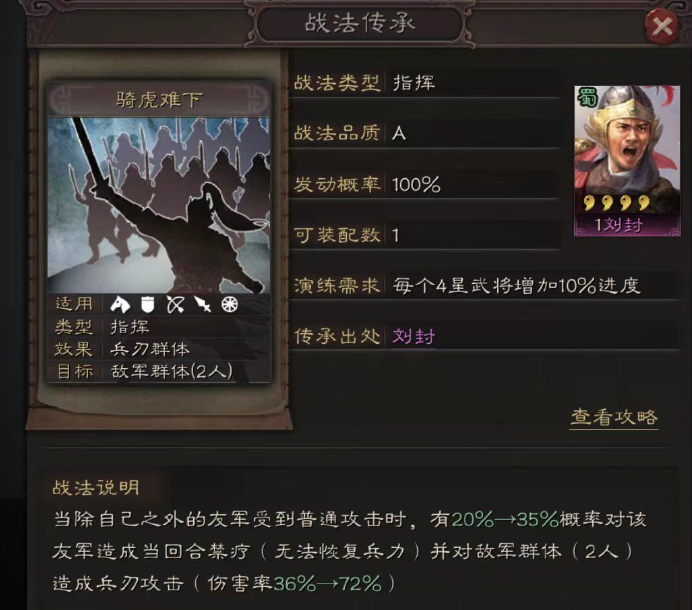Click the bow archer troop icon
The width and height of the screenshot is (692, 610).
pos(176,305)
